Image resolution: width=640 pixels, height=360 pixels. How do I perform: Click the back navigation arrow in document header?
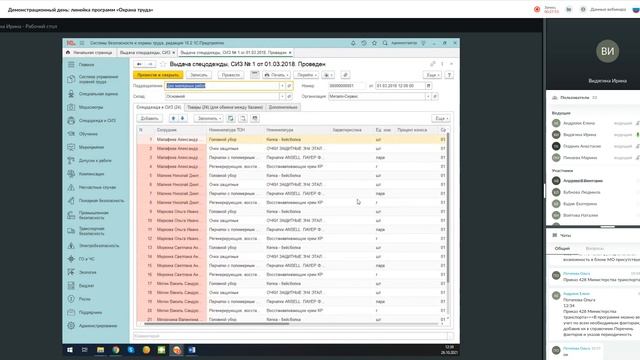pyautogui.click(x=139, y=64)
